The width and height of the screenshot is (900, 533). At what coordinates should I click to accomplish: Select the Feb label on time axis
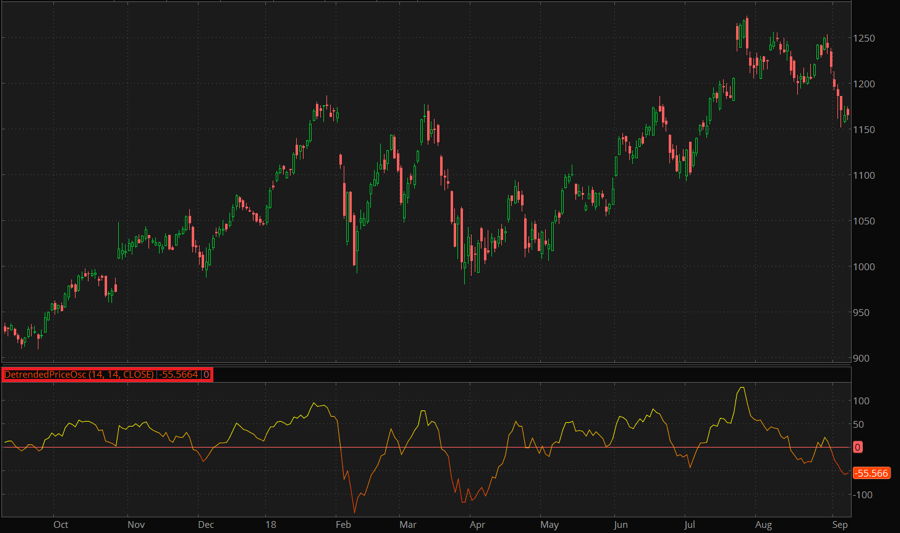343,523
